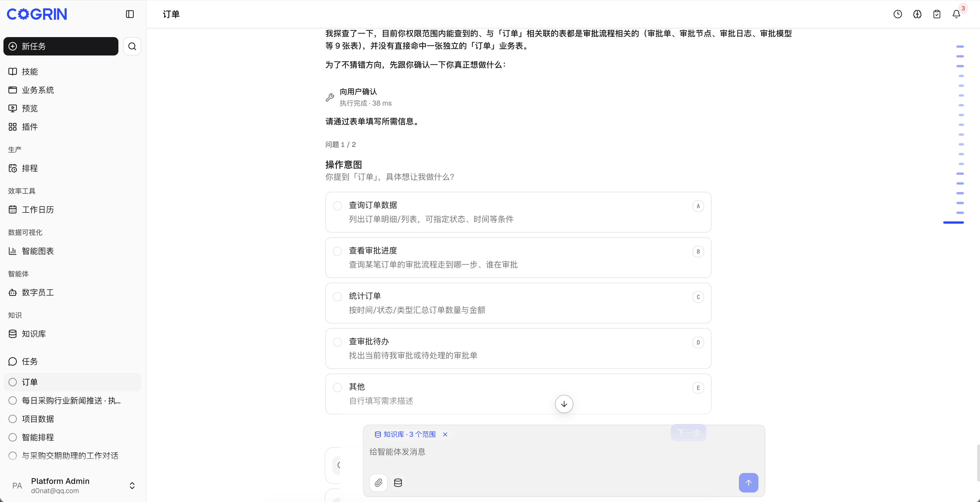Select radio option 查询订单数据
The height and width of the screenshot is (502, 980).
(337, 206)
